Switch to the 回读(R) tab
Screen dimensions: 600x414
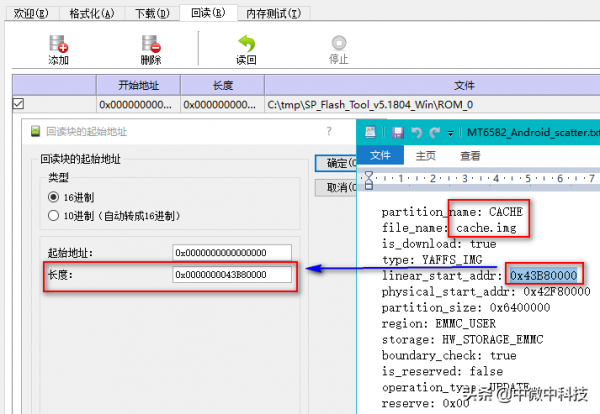point(209,13)
